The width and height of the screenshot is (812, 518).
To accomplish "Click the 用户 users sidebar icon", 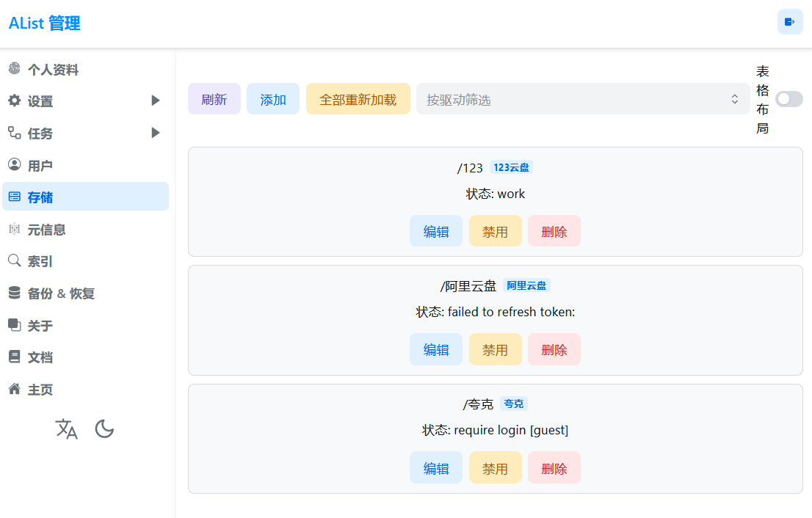I will pos(14,165).
